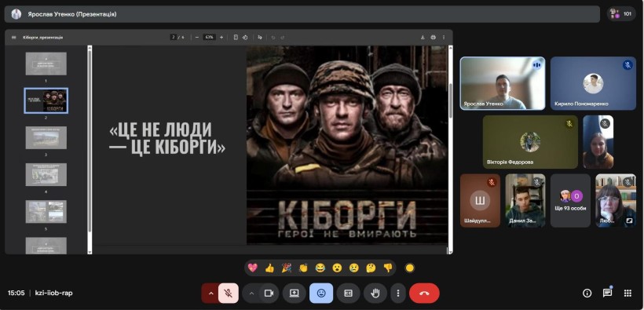Click the undo arrow in PDF toolbar
This screenshot has width=644, height=310.
(273, 38)
